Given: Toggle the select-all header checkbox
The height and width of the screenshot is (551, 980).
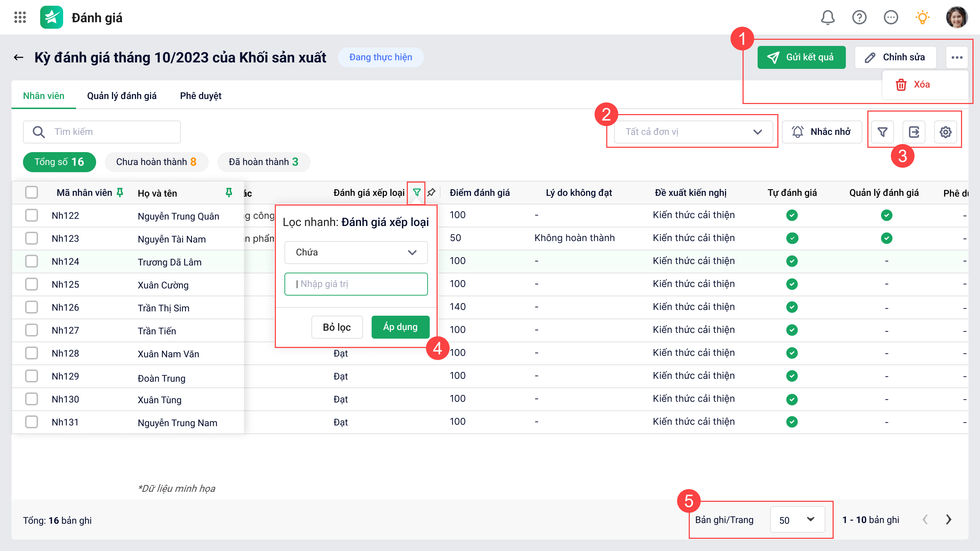Looking at the screenshot, I should (x=32, y=193).
